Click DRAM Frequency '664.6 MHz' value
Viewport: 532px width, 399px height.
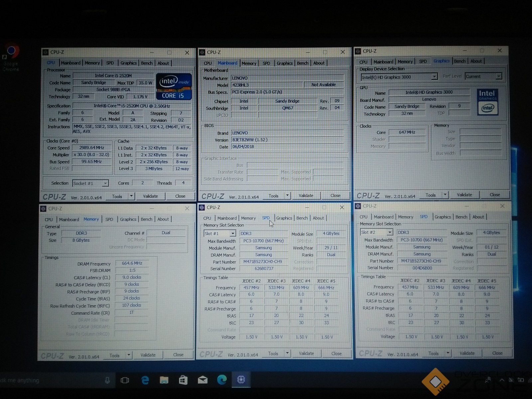point(132,263)
